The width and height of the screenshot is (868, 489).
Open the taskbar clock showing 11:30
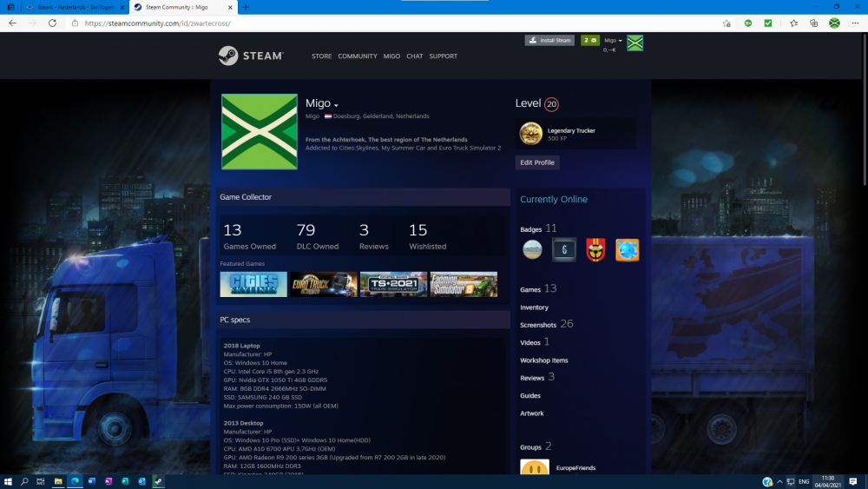click(828, 481)
